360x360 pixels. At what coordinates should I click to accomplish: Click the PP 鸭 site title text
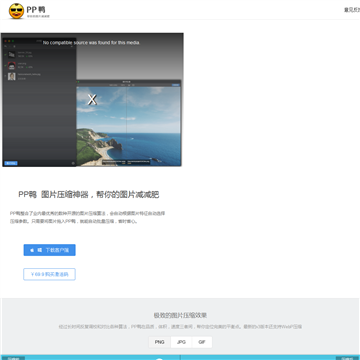click(36, 9)
